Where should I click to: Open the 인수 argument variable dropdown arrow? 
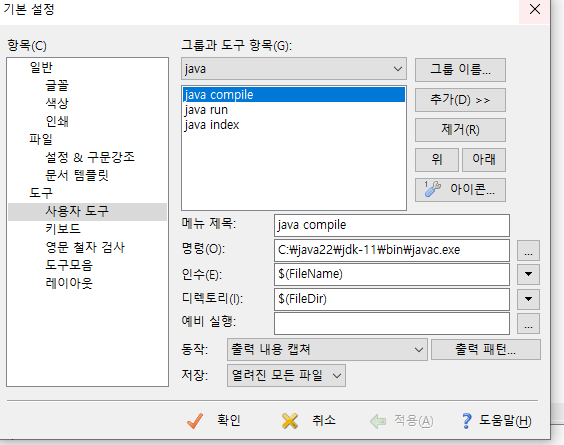point(528,274)
